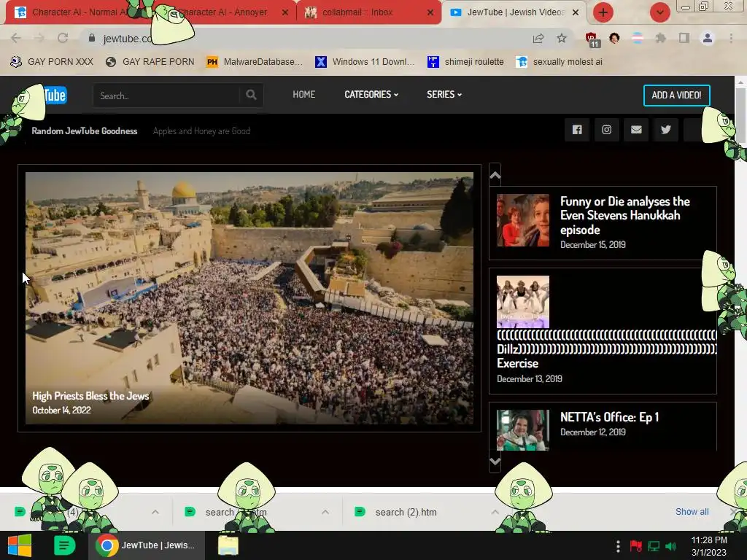Expand the SERIES dropdown menu
Viewport: 747px width, 560px height.
pyautogui.click(x=444, y=94)
